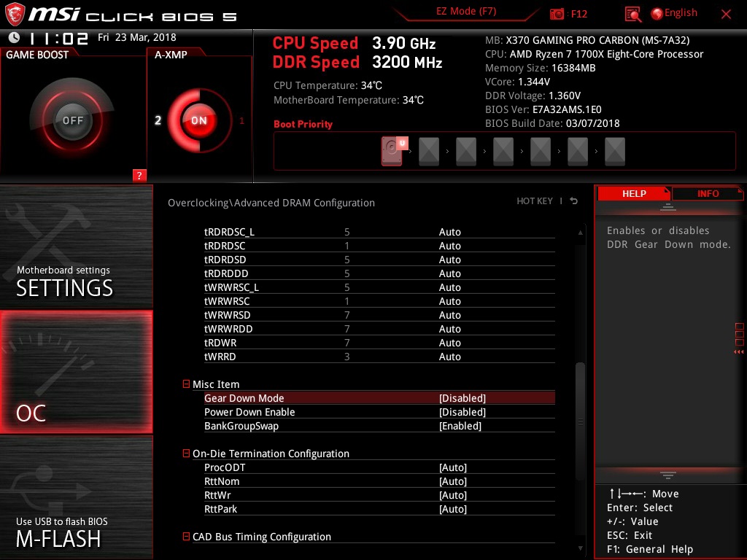Collapse the Misc Item section
The height and width of the screenshot is (560, 747).
186,384
